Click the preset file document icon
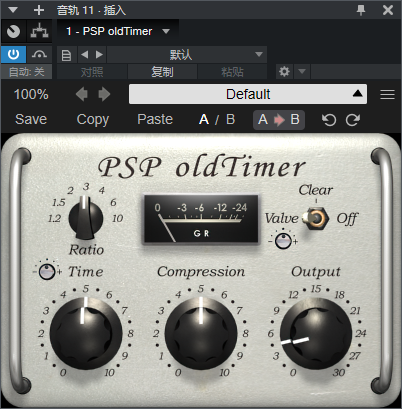The image size is (402, 409). [x=66, y=55]
